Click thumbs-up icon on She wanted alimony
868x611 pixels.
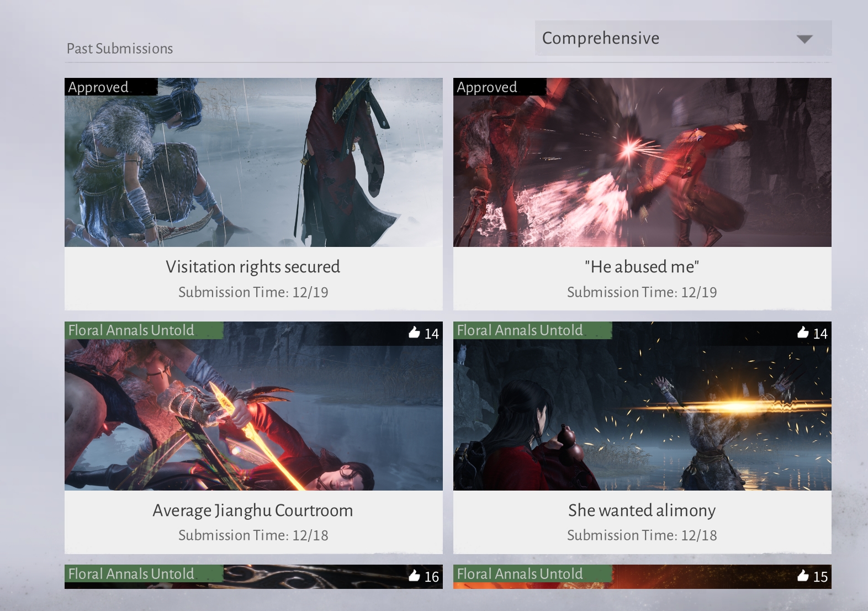[x=803, y=332]
